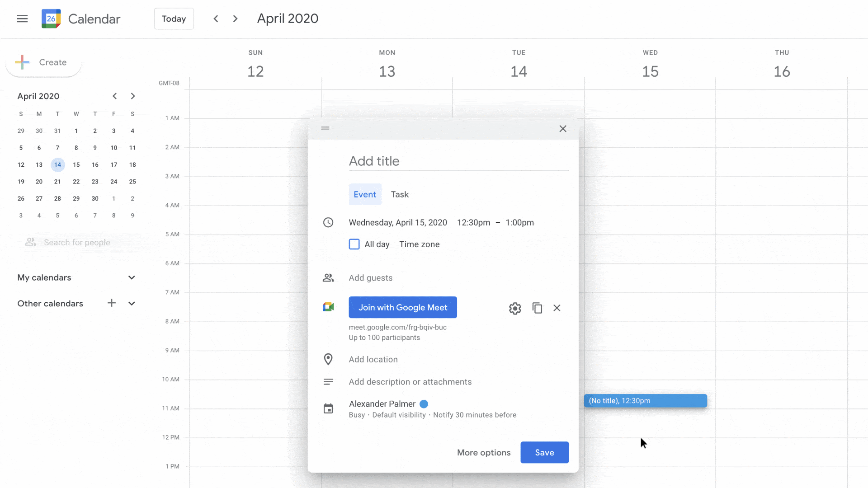Click the Meet settings gear icon
The image size is (868, 488).
pos(515,308)
